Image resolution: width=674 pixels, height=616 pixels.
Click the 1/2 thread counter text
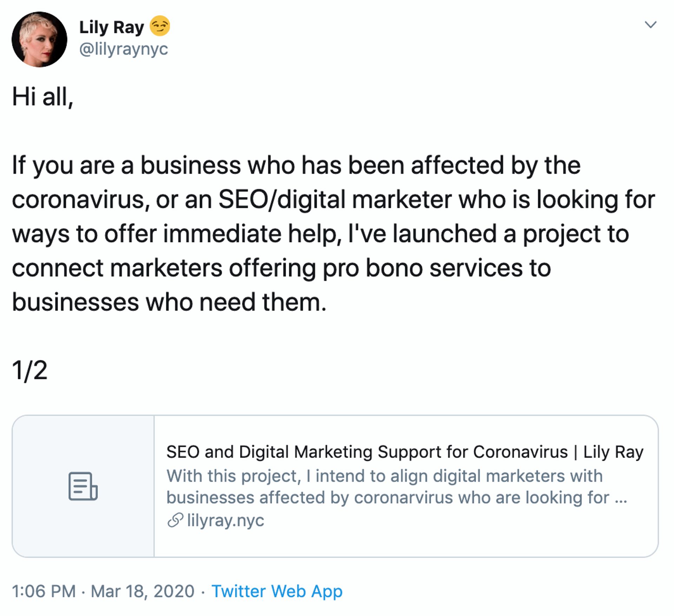pyautogui.click(x=29, y=370)
